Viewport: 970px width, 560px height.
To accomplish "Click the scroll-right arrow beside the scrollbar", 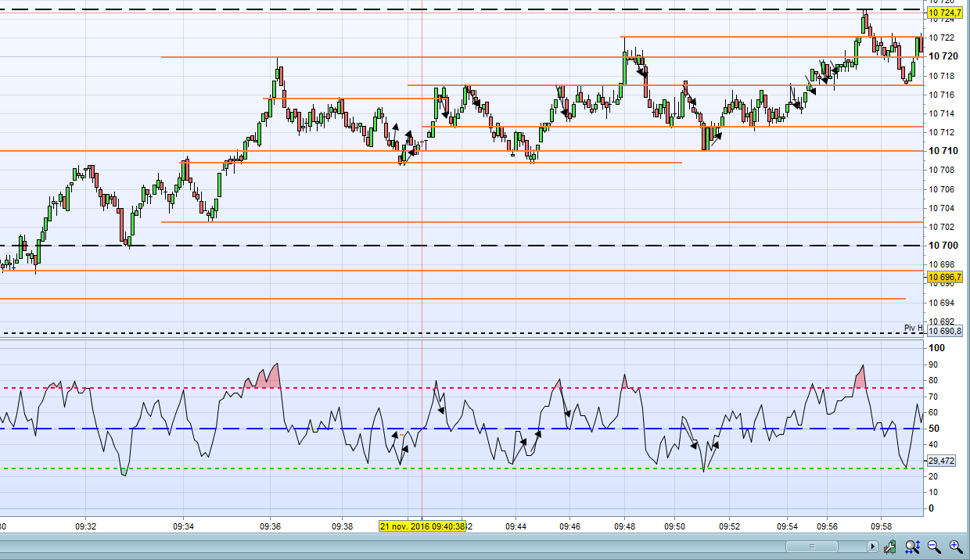I will coord(873,547).
